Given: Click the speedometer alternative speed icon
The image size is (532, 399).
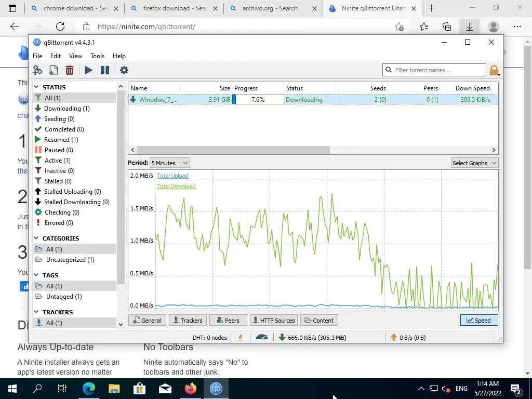Looking at the screenshot, I should [x=262, y=338].
